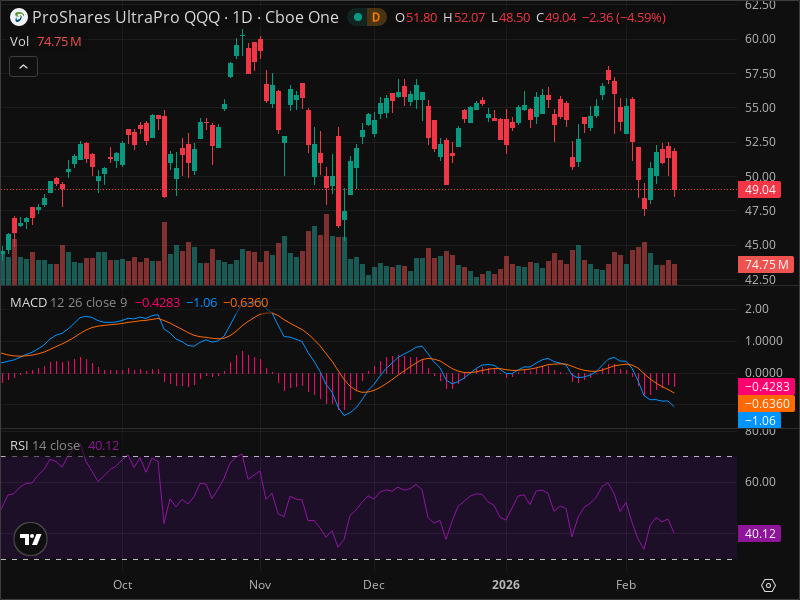Select the Vol indicator legend label

point(19,41)
